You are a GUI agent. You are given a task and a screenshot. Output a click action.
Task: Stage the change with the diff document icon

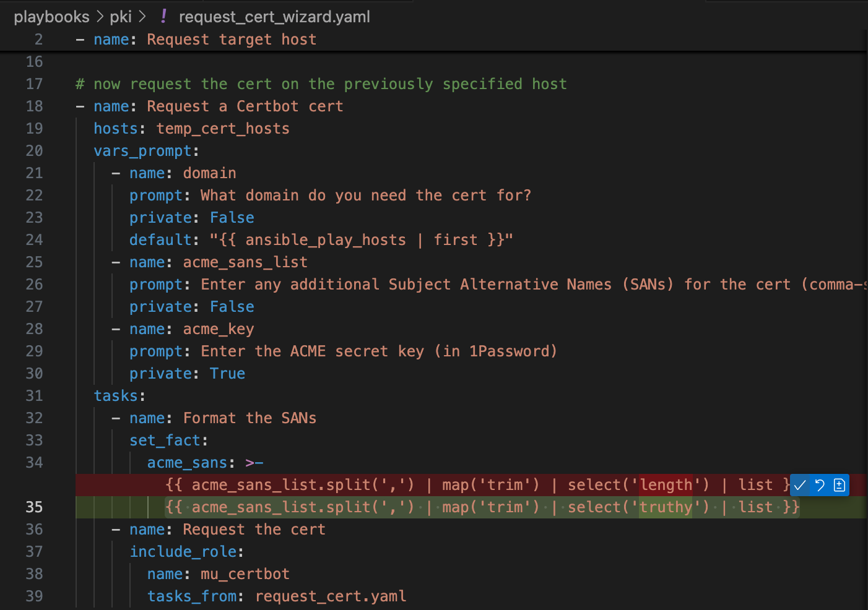click(x=839, y=485)
